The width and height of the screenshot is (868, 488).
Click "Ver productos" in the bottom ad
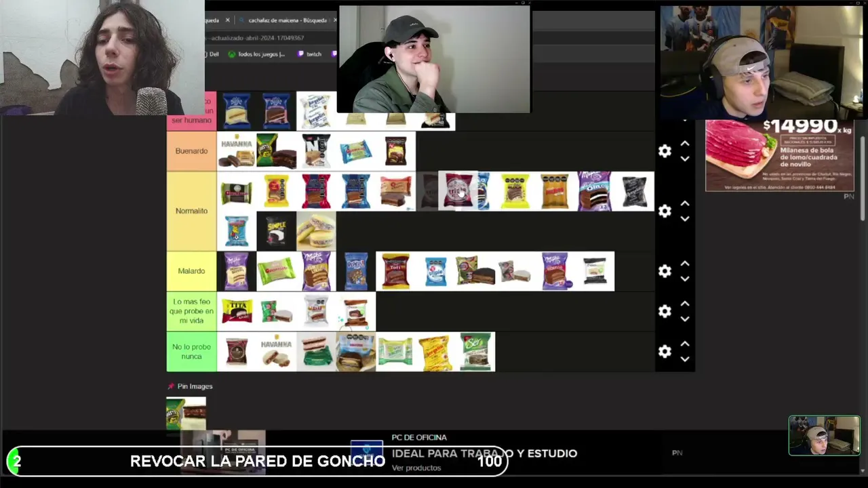coord(416,468)
